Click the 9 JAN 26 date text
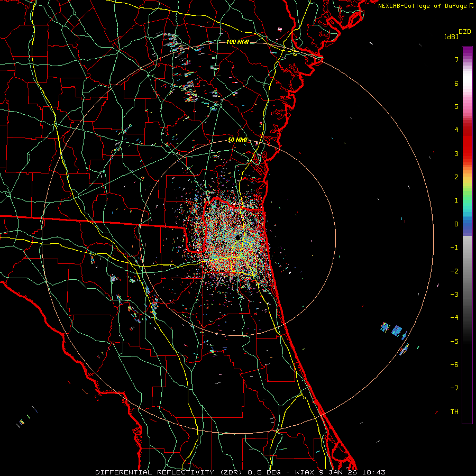476x476 pixels. 339,472
